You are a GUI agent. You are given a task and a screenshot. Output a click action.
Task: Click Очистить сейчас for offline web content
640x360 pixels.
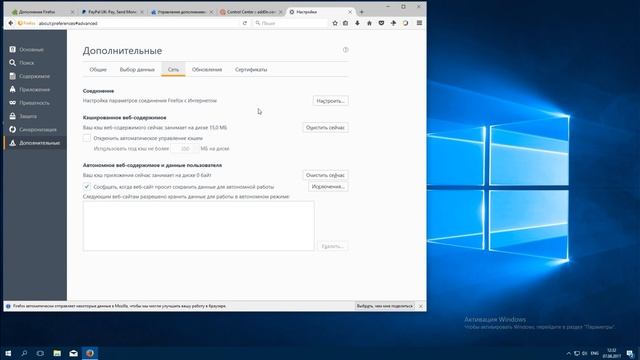click(x=325, y=175)
